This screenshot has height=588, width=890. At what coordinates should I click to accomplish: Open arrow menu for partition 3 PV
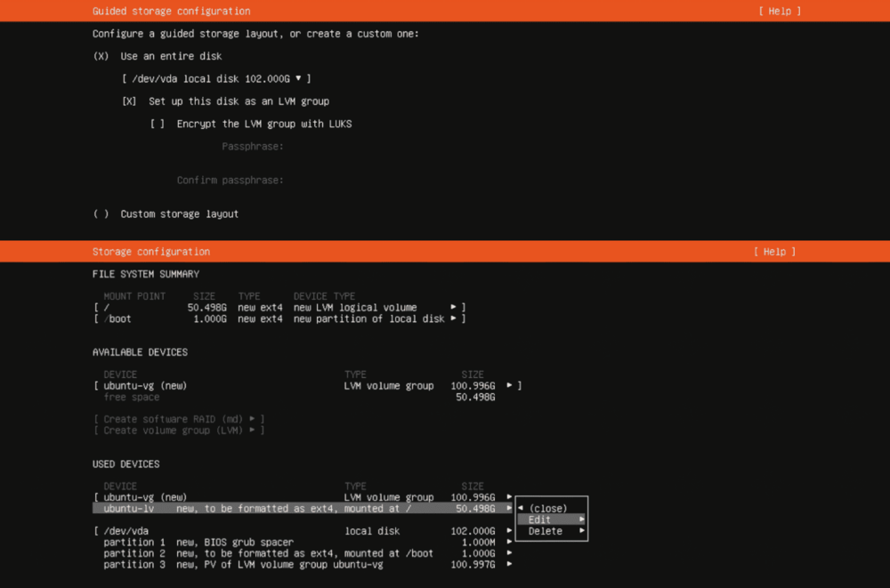[x=509, y=564]
